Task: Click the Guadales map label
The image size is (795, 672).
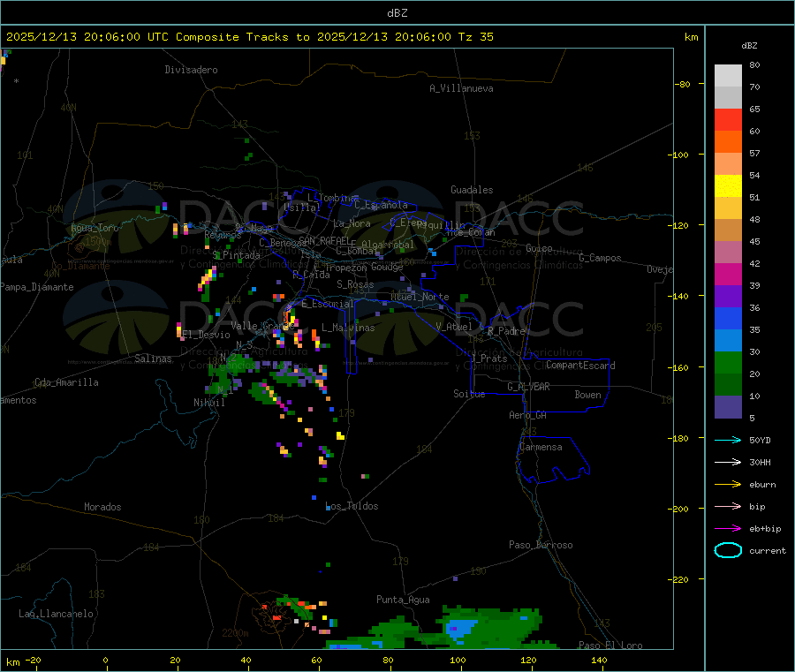Action: pos(472,190)
